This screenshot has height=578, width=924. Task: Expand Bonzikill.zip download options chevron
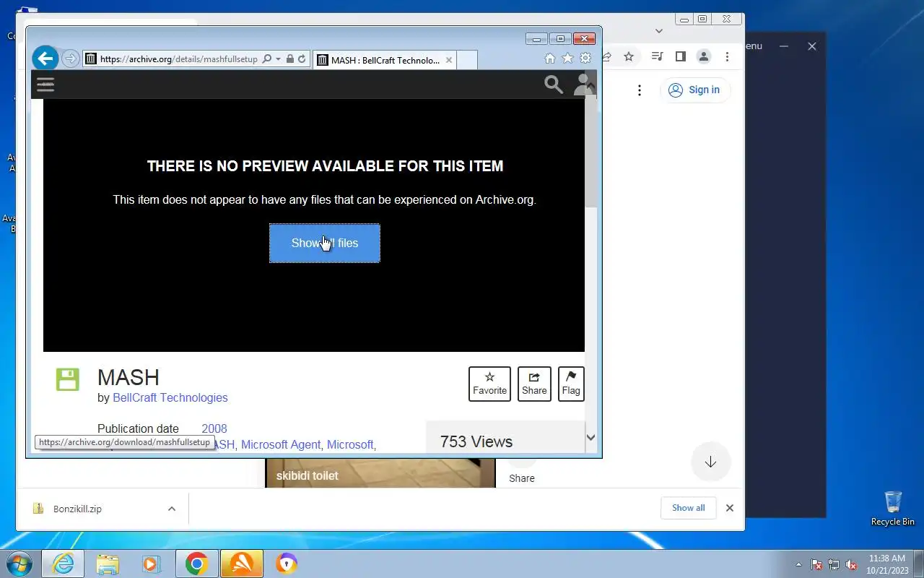click(172, 509)
